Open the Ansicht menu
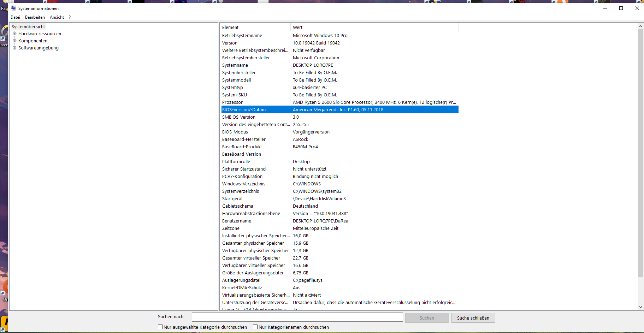Viewport: 644px width, 333px height. pyautogui.click(x=57, y=17)
